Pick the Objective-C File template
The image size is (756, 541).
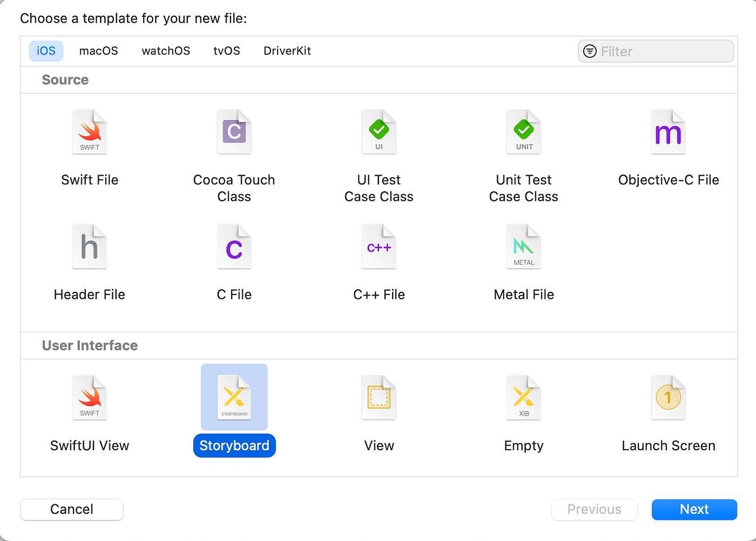pyautogui.click(x=668, y=131)
